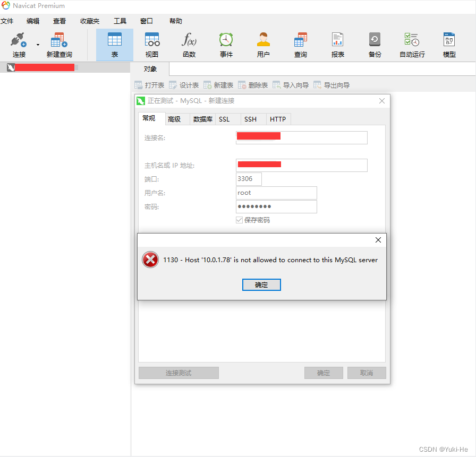
Task: Open the 编辑 menu
Action: click(33, 21)
